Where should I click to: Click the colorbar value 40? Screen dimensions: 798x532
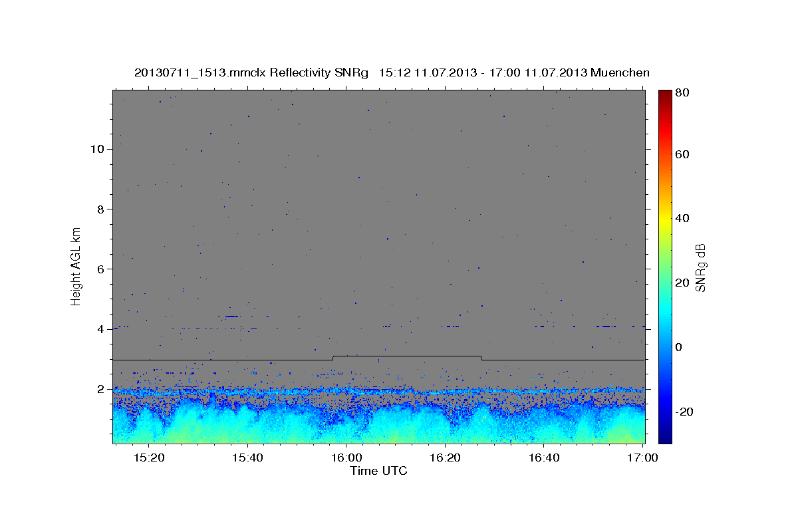(681, 218)
